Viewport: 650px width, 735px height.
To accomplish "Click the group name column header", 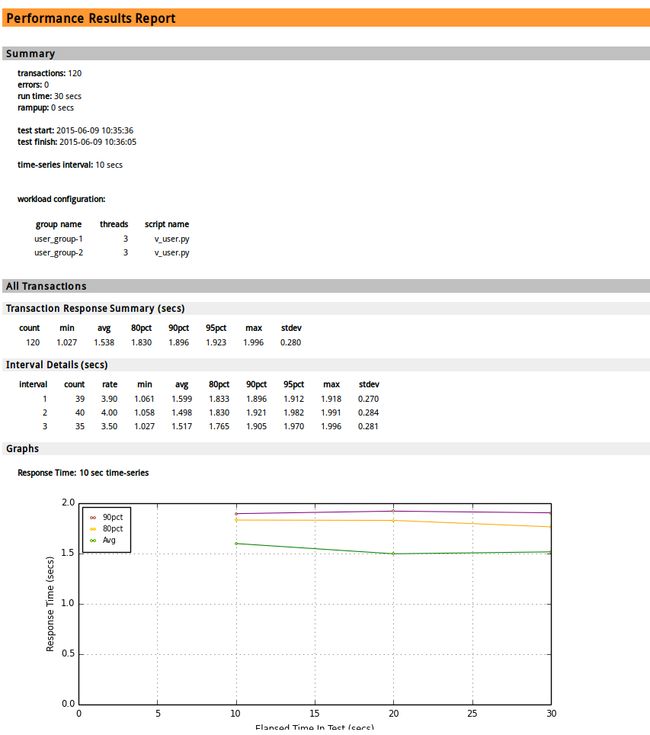I will coord(59,224).
